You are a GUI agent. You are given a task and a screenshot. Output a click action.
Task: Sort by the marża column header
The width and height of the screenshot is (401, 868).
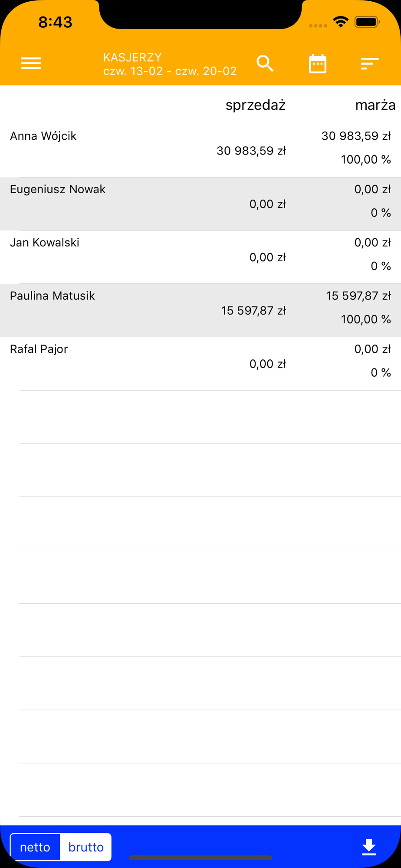(x=375, y=105)
